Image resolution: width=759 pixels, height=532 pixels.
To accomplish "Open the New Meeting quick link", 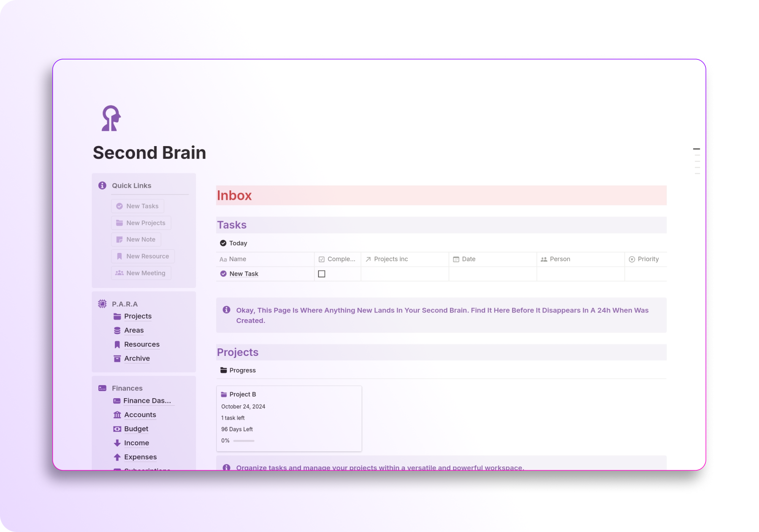I will (x=141, y=273).
